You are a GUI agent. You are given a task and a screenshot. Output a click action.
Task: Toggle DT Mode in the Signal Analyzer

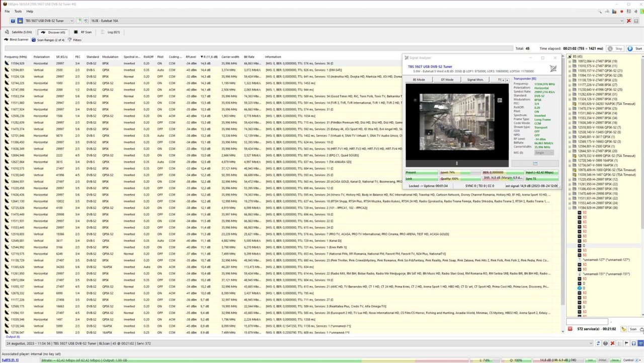coord(447,80)
